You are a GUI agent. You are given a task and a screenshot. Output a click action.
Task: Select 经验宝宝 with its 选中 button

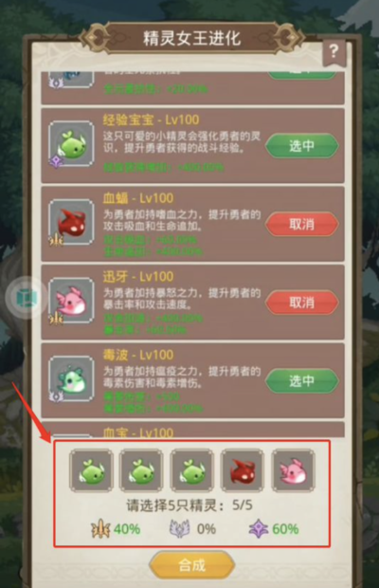coord(302,145)
